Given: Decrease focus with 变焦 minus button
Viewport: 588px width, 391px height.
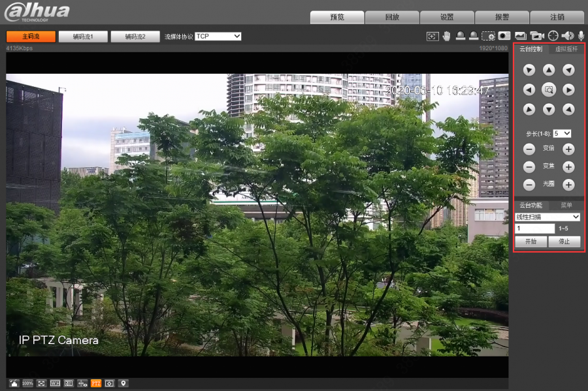Looking at the screenshot, I should [529, 166].
